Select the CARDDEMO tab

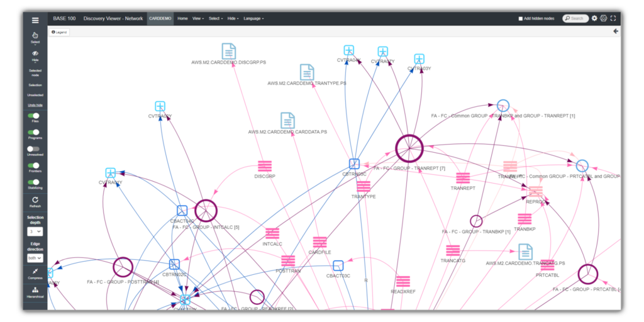click(x=160, y=19)
